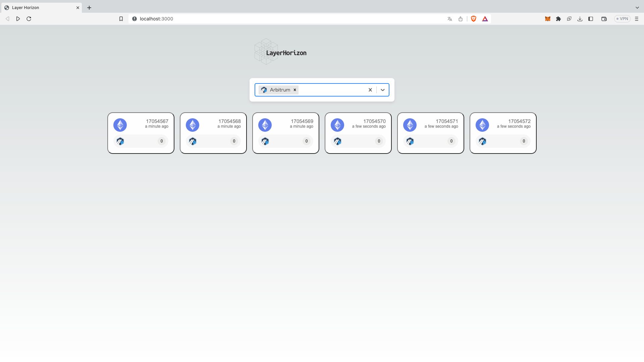Image resolution: width=644 pixels, height=362 pixels.
Task: Go forward in browser history
Action: coord(18,19)
